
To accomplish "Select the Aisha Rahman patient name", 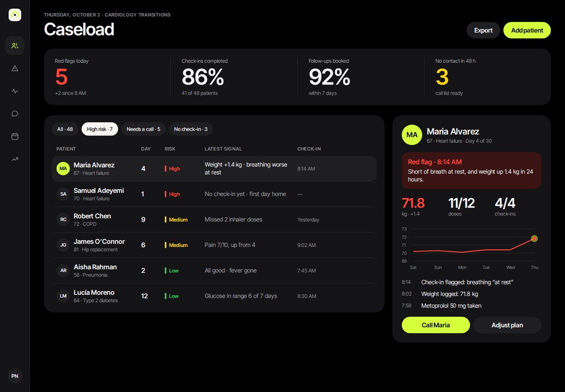I will click(x=95, y=267).
